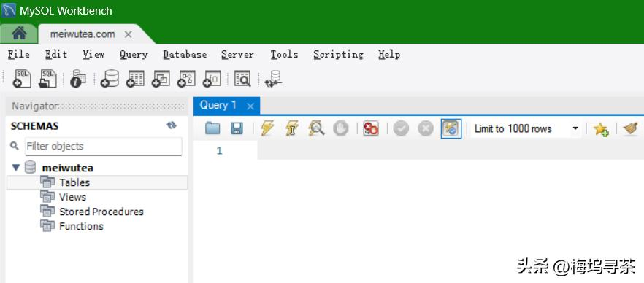Create new schema toolbar icon
This screenshot has width=644, height=283.
point(110,78)
